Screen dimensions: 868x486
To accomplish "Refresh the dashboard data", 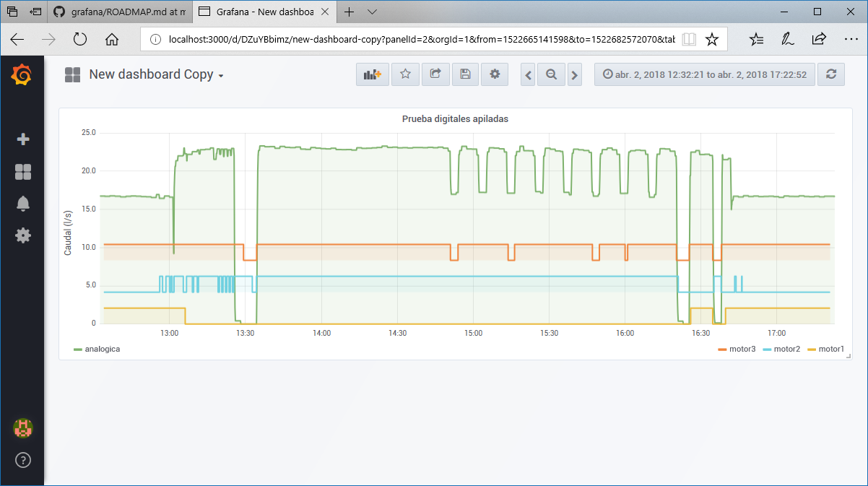I will pyautogui.click(x=830, y=74).
